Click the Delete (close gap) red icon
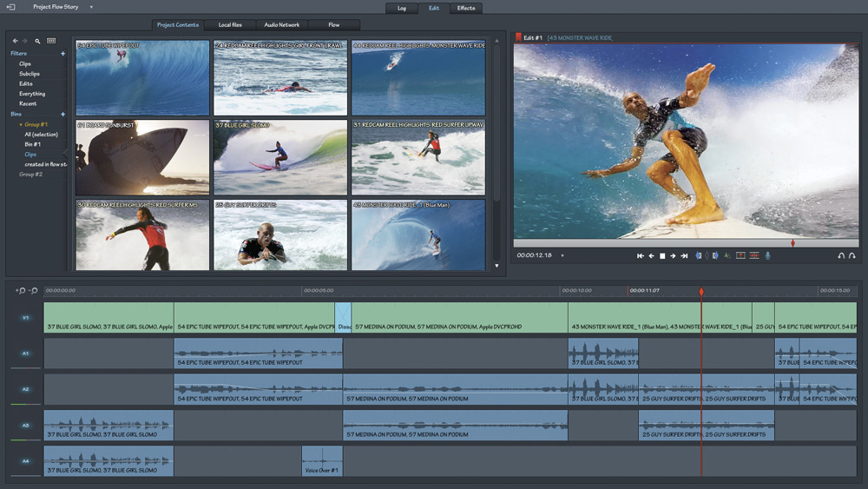Viewport: 868px width, 489px height. pyautogui.click(x=754, y=255)
